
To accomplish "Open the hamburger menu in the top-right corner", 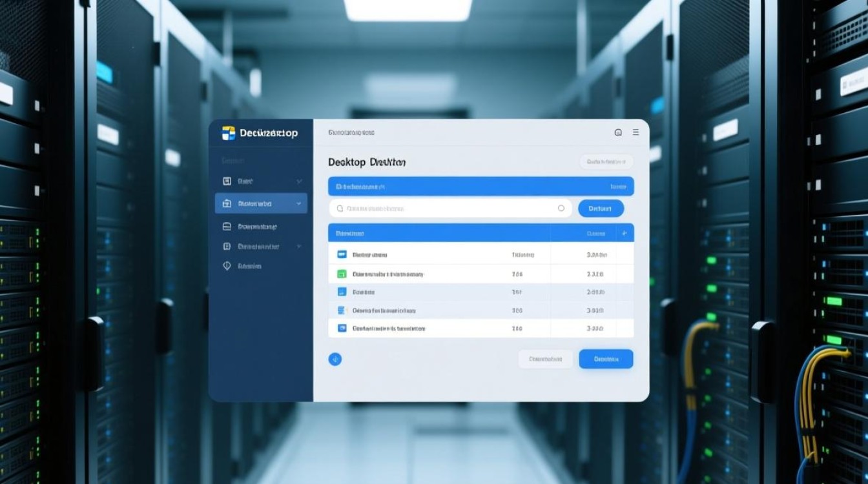I will coord(635,132).
